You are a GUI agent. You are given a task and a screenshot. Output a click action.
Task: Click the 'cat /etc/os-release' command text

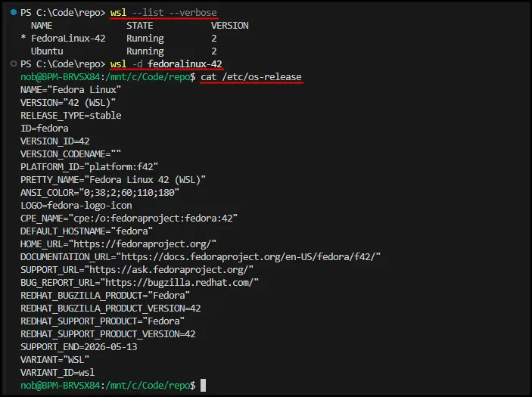point(251,76)
